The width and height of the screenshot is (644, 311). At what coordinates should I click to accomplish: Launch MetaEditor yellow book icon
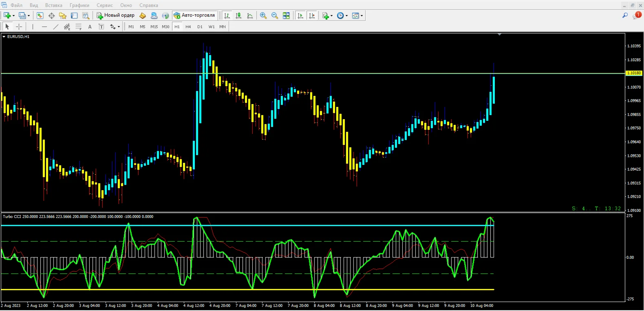tap(143, 16)
